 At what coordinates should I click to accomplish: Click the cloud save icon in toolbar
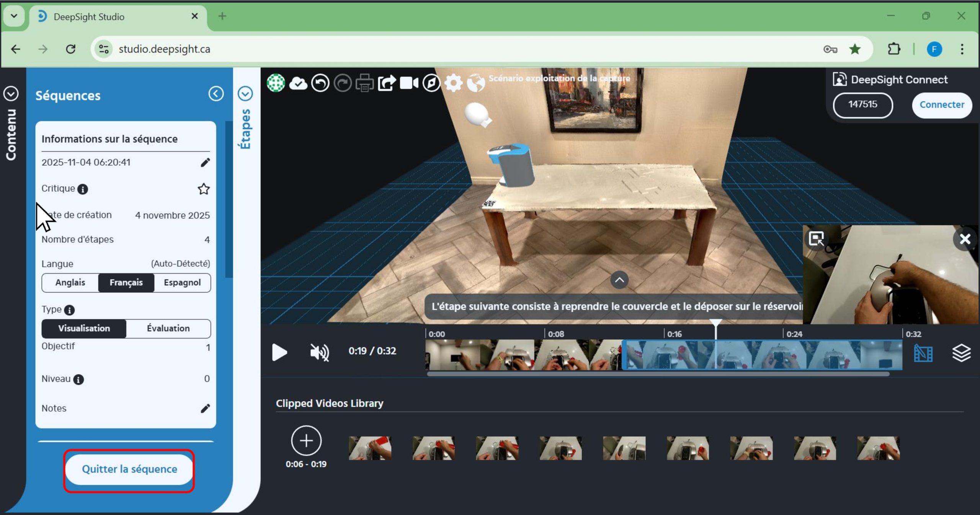(x=298, y=83)
